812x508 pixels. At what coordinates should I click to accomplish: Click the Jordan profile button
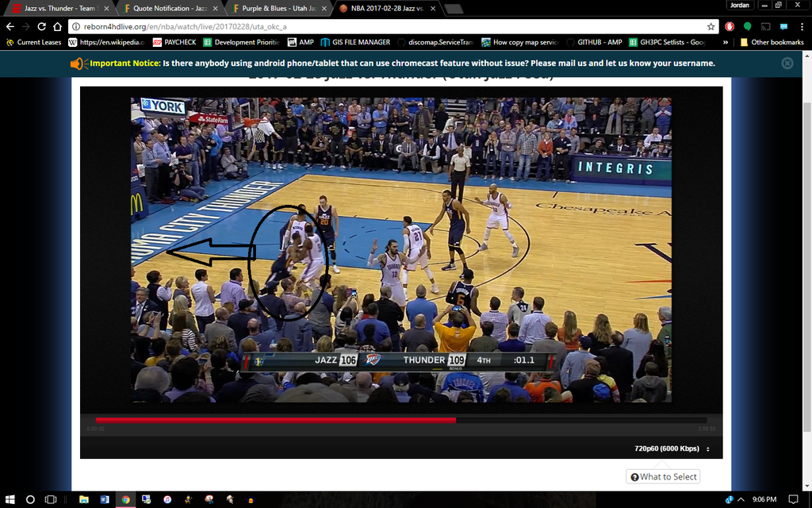point(740,6)
